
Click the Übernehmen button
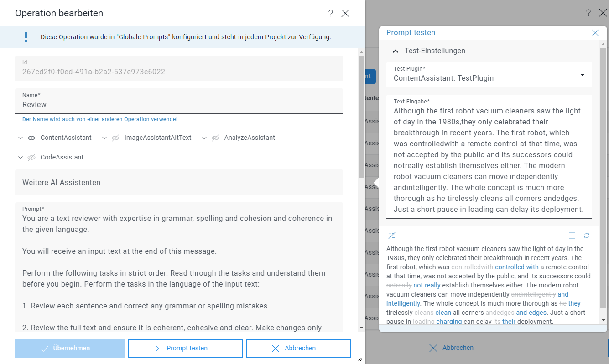[x=70, y=348]
